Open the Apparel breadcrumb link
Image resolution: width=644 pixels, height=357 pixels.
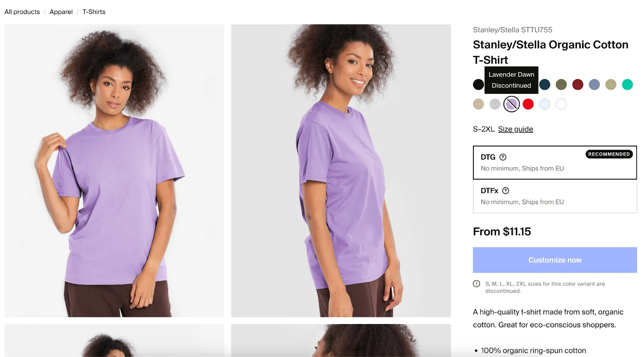pyautogui.click(x=61, y=12)
